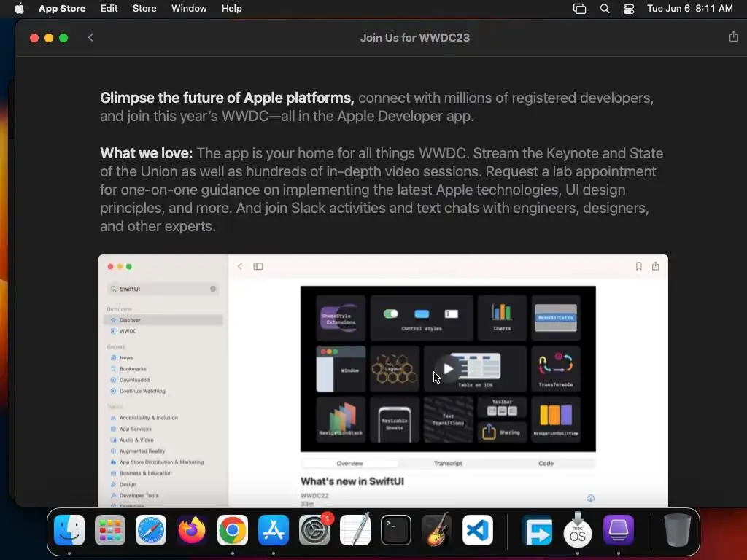Screen dimensions: 747x560
Task: Open Terminal from the Dock
Action: [x=396, y=530]
